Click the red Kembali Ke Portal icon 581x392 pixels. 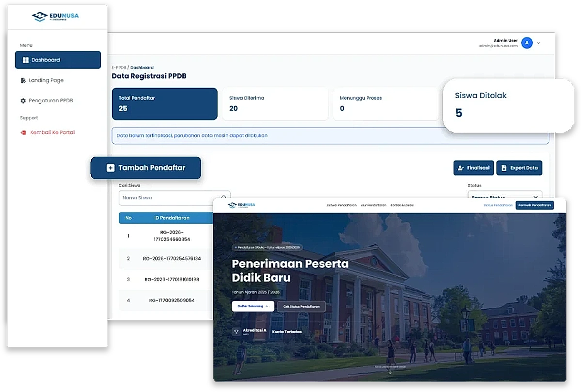coord(23,132)
